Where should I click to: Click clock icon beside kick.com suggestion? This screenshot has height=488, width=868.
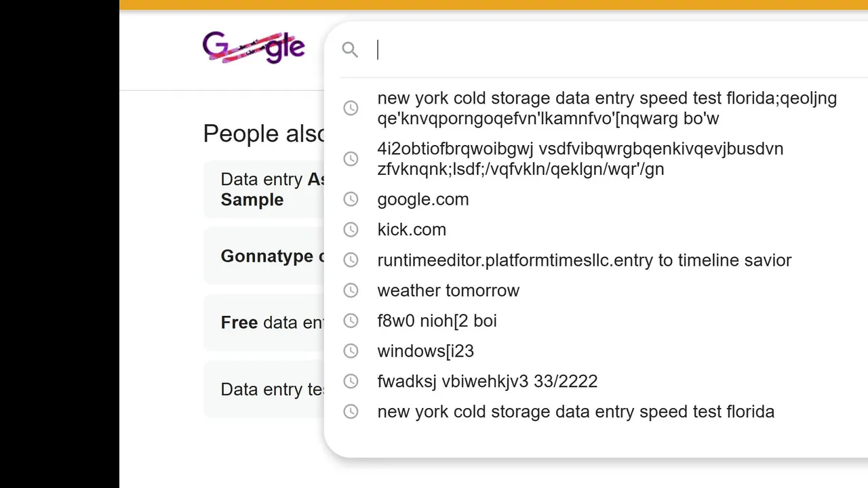pyautogui.click(x=351, y=230)
